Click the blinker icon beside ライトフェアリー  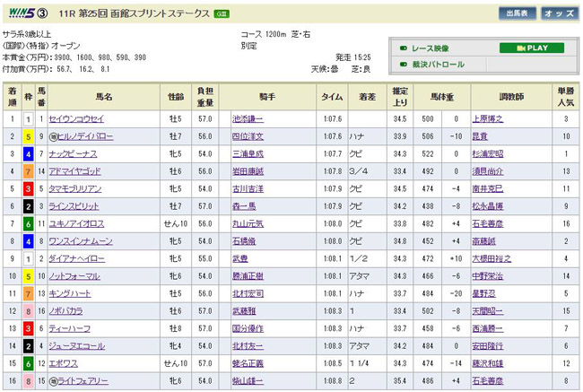pos(55,381)
